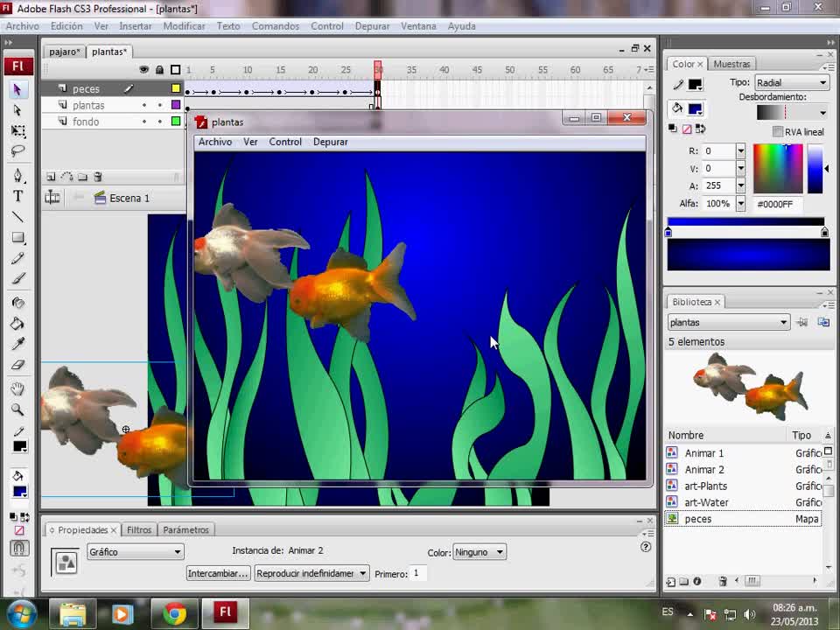
Task: Switch to the Filtros tab
Action: click(x=139, y=530)
